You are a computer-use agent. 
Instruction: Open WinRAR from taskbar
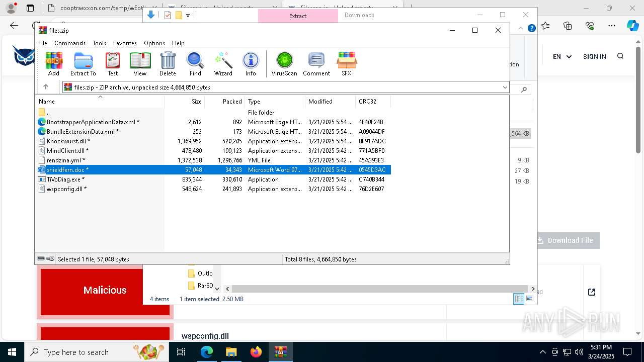tap(281, 352)
